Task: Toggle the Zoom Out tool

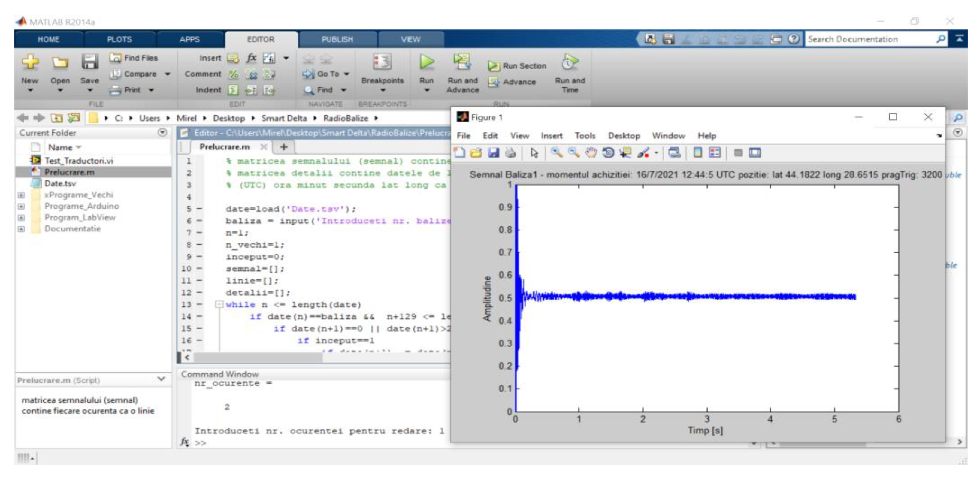Action: pos(574,153)
